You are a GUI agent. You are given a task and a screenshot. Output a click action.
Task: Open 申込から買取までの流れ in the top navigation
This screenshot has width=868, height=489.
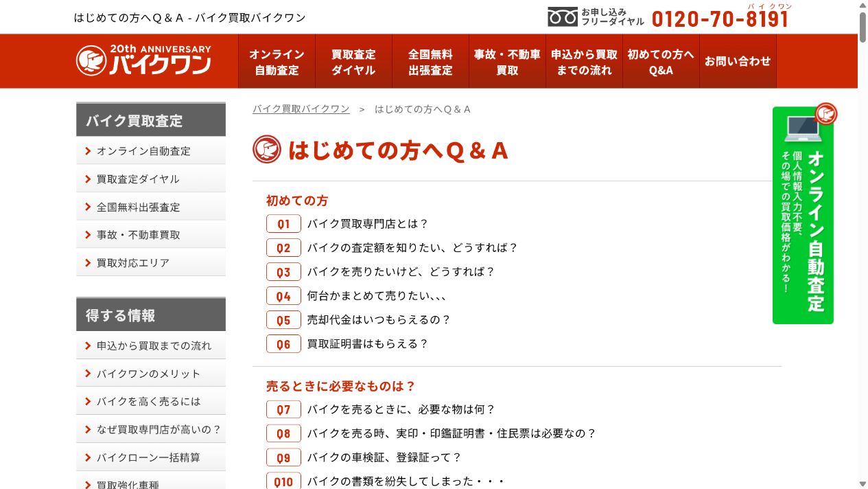tap(584, 61)
